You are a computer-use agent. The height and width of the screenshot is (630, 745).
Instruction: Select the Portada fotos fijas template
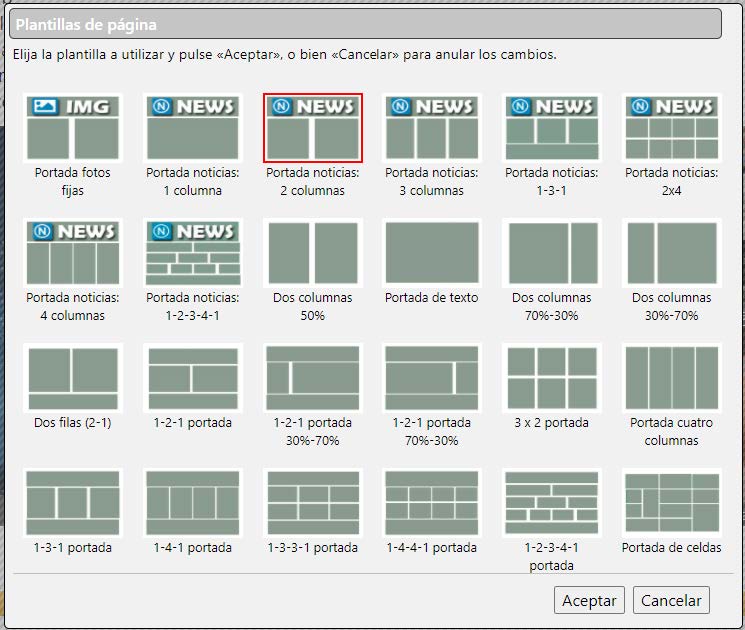tap(73, 128)
